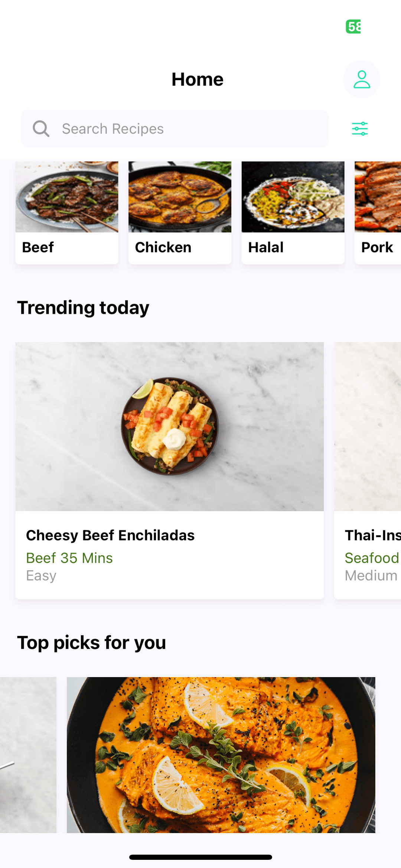Image resolution: width=401 pixels, height=868 pixels.
Task: Tap the Beef 35 Mins label
Action: (x=69, y=558)
